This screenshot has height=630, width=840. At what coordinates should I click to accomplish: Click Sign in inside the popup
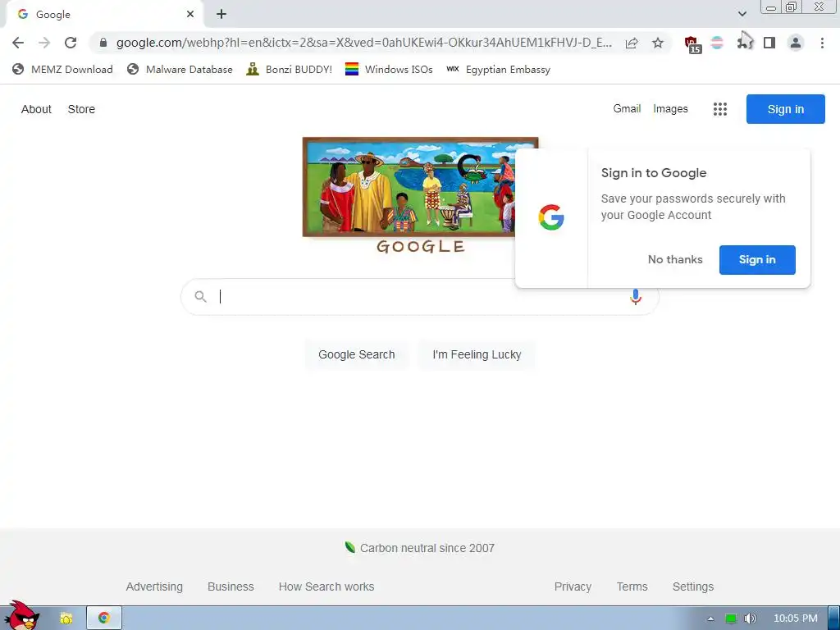pos(757,260)
